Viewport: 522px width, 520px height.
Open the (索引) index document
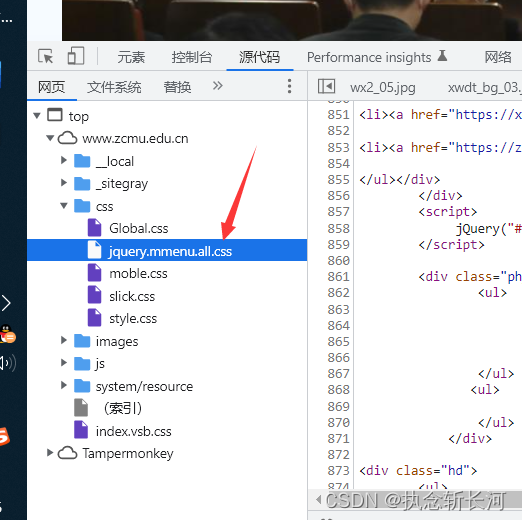tap(123, 408)
